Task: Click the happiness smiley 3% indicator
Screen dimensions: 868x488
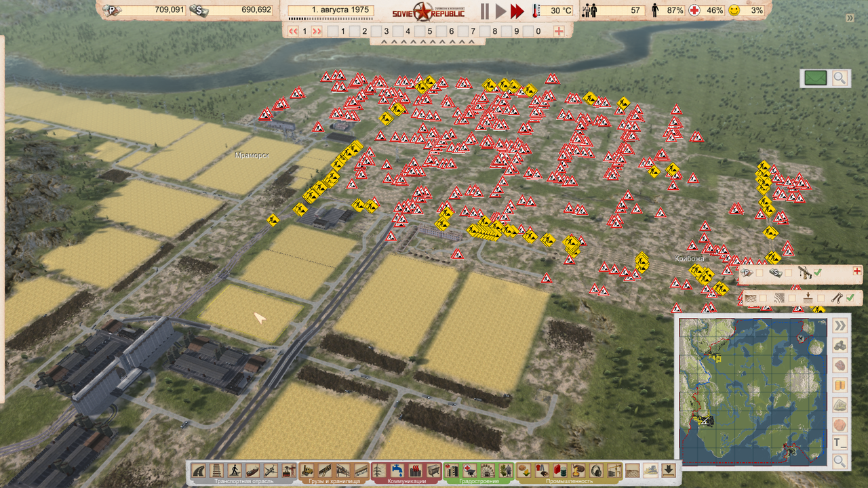Action: tap(746, 10)
